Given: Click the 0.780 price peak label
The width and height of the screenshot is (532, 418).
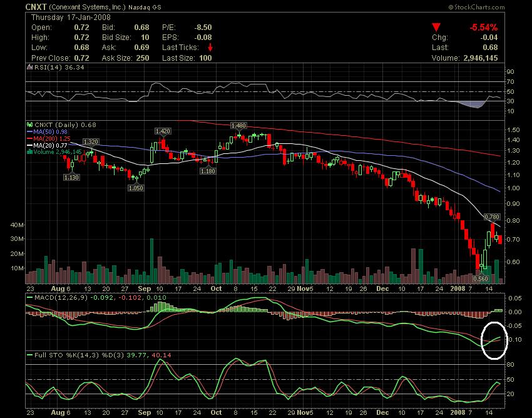Looking at the screenshot, I should point(491,217).
